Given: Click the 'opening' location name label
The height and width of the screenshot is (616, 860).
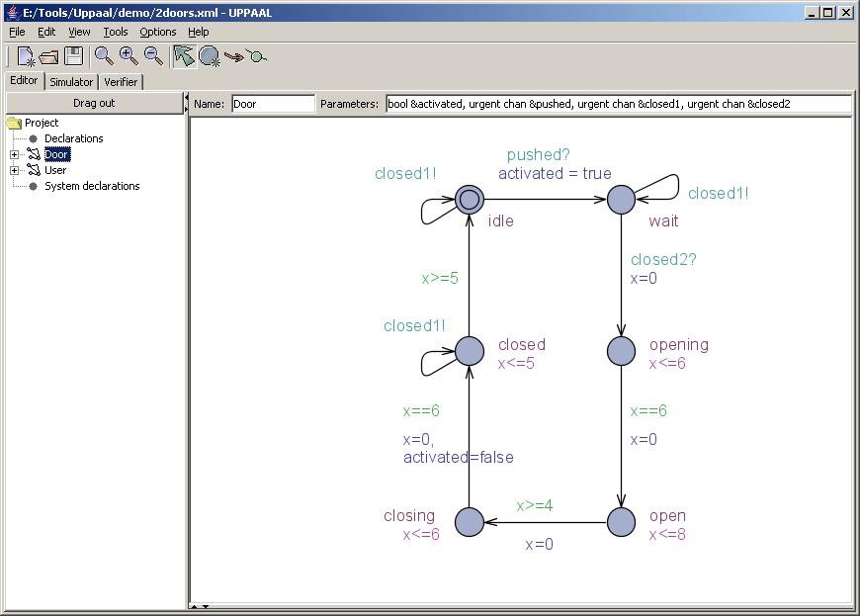Looking at the screenshot, I should [x=679, y=344].
